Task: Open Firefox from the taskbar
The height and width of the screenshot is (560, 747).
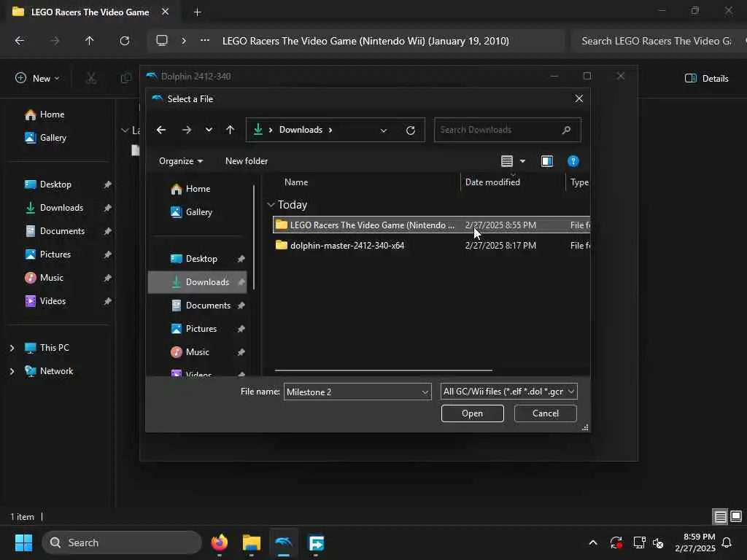Action: (x=219, y=542)
